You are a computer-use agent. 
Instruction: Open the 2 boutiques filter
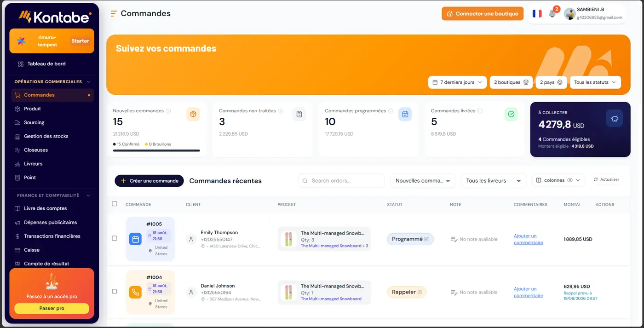coord(511,82)
